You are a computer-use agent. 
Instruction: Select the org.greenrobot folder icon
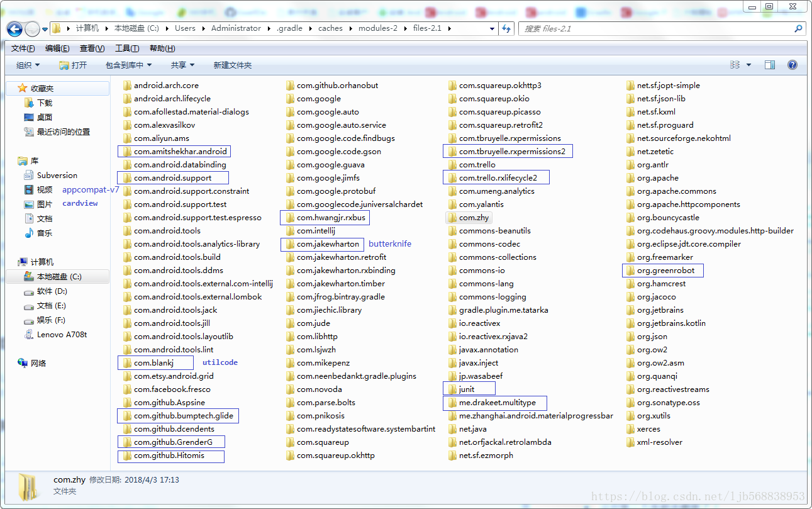630,271
